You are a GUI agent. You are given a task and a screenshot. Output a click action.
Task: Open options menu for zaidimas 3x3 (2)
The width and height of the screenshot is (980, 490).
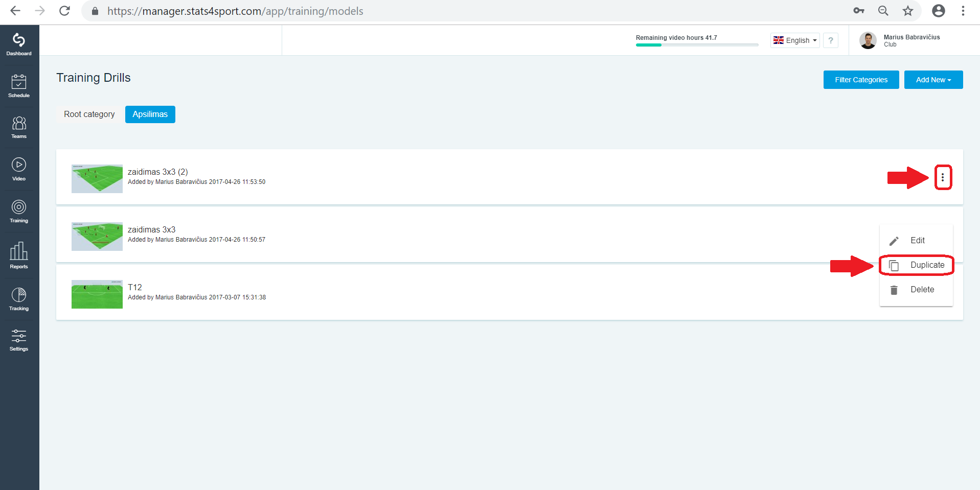[943, 177]
